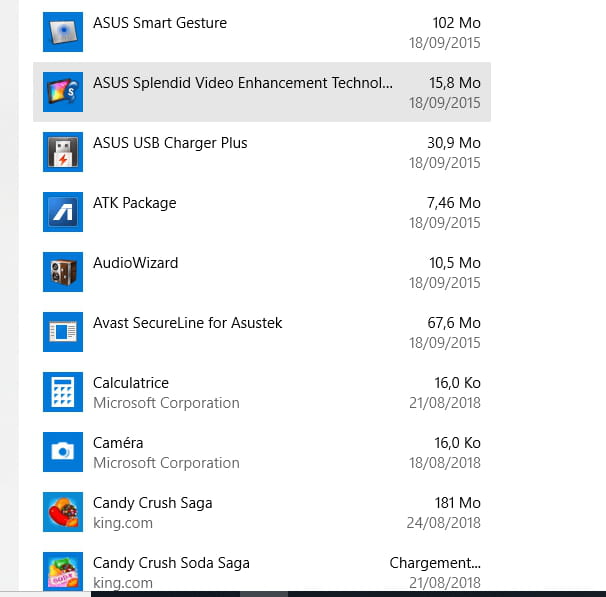Click the ASUS Smart Gesture app icon

pyautogui.click(x=63, y=32)
